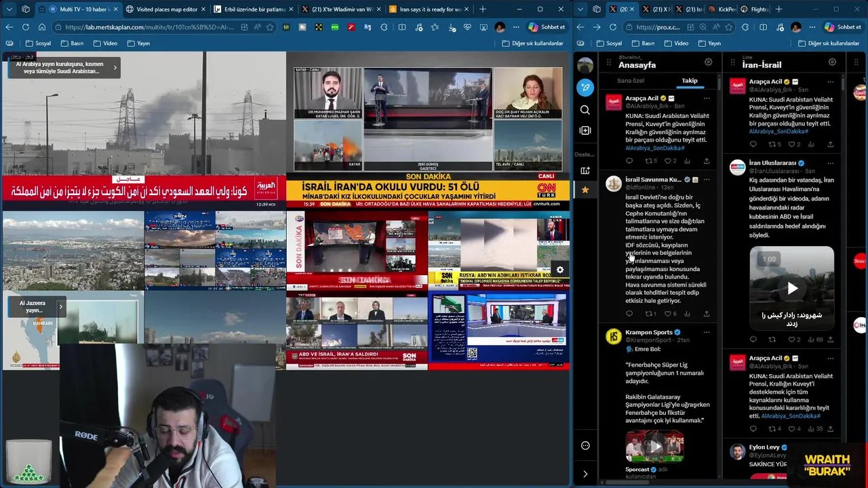Image resolution: width=868 pixels, height=488 pixels.
Task: Share Arapça Acil post in Anasayfa column
Action: (x=706, y=161)
